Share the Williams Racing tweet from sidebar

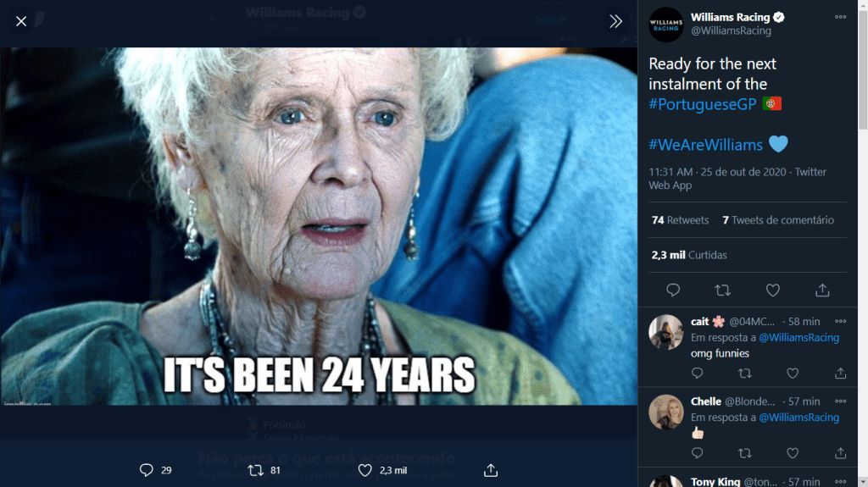click(822, 290)
